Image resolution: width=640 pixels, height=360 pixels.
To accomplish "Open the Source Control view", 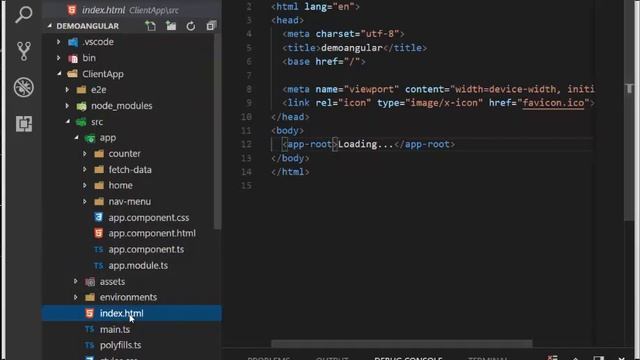I will (24, 51).
